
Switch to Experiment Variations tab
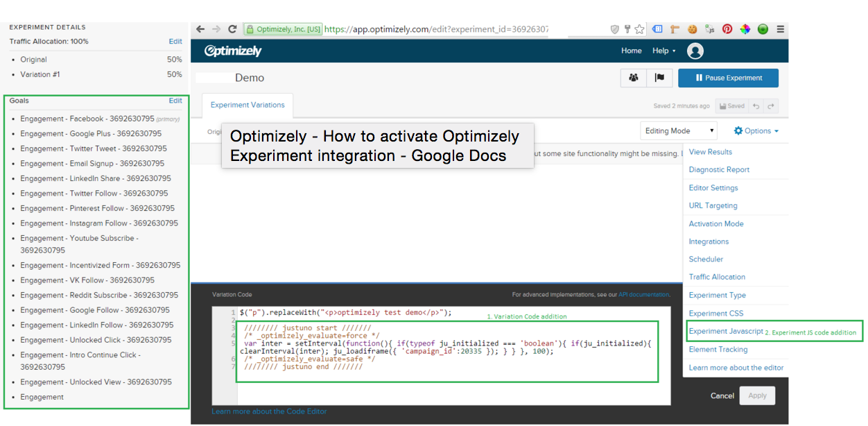(x=248, y=105)
